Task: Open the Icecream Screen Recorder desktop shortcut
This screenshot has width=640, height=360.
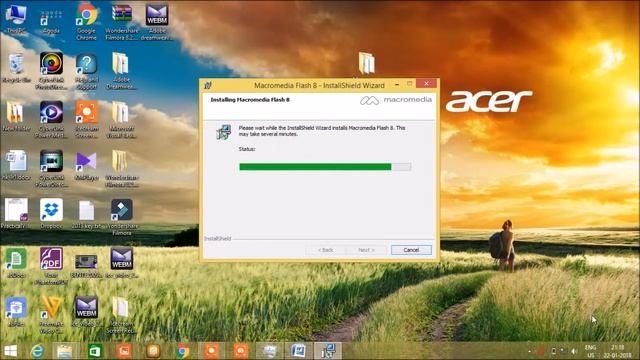Action: coord(86,120)
